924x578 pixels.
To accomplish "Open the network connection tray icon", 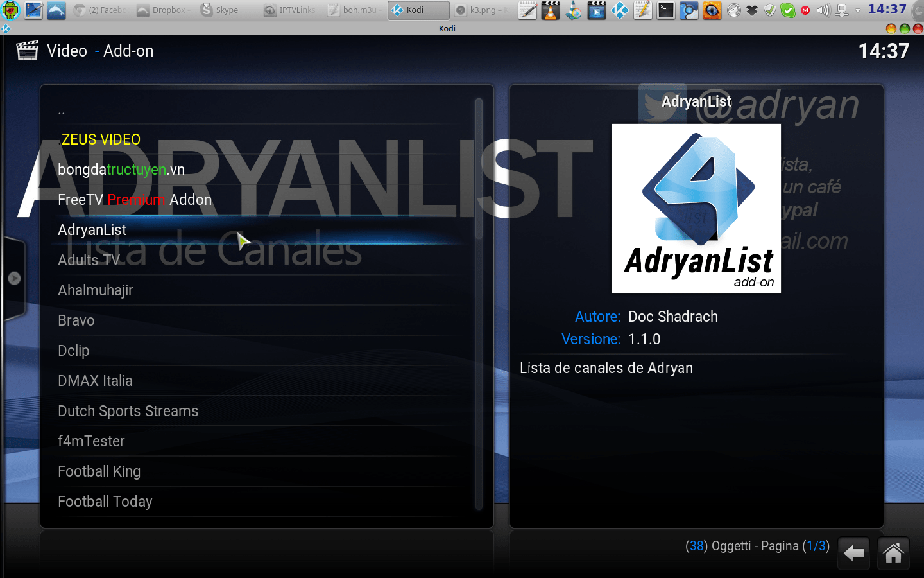I will [x=843, y=10].
